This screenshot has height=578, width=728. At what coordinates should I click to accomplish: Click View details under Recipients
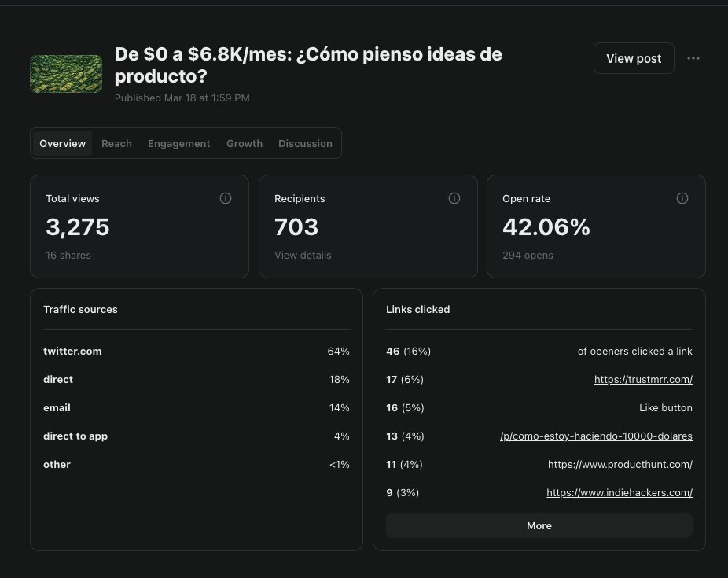pyautogui.click(x=303, y=256)
